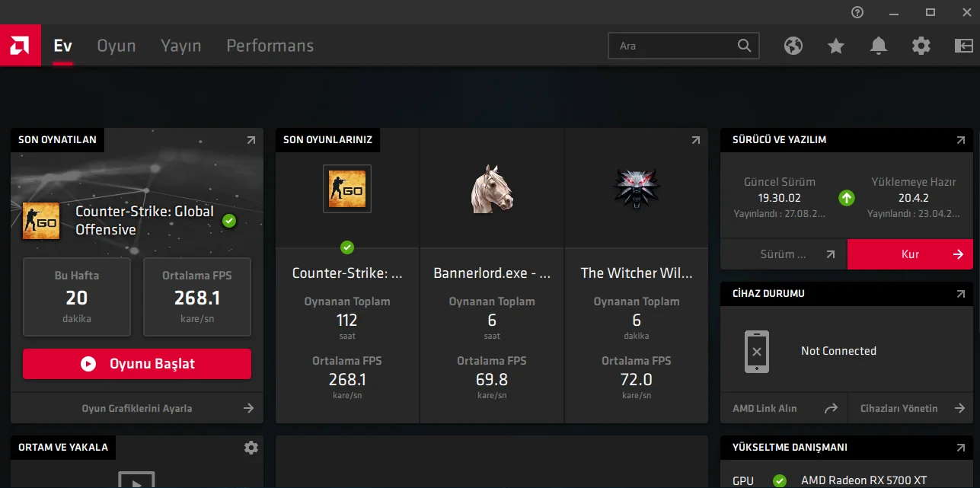This screenshot has height=488, width=980.
Task: Open Cihazları Yönetin link
Action: click(911, 408)
